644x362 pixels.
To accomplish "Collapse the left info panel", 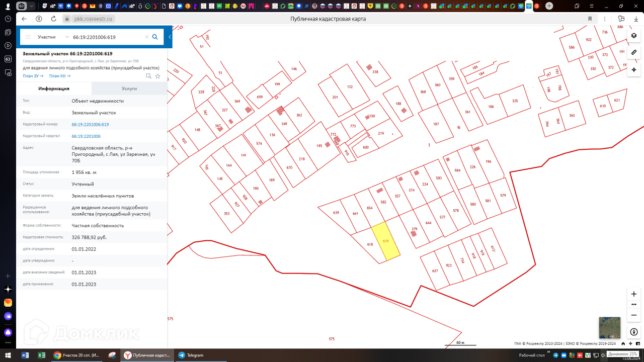I will 170,37.
